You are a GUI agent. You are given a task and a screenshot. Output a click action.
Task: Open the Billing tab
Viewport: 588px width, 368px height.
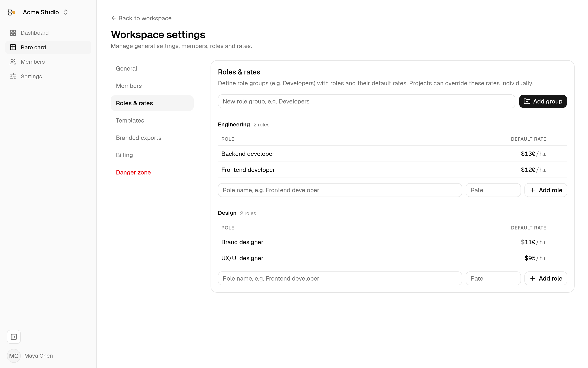coord(152,155)
